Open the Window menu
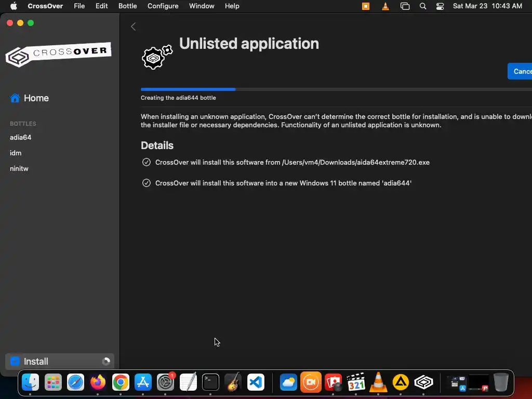 [x=202, y=6]
